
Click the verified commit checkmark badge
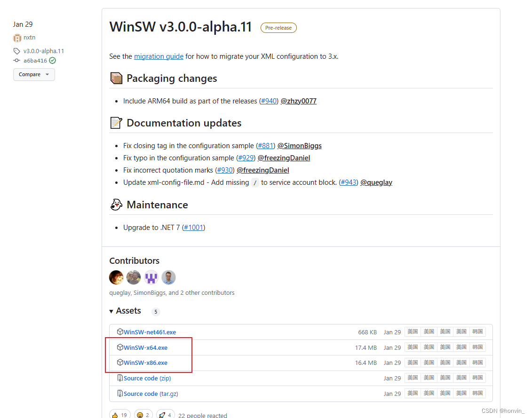[52, 60]
